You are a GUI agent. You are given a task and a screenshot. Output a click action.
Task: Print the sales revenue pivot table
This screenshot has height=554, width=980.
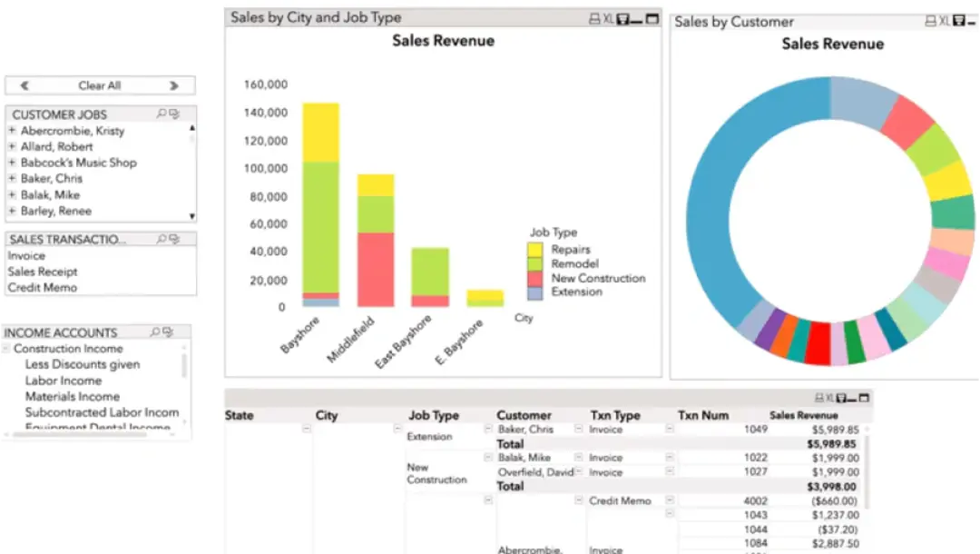(818, 398)
